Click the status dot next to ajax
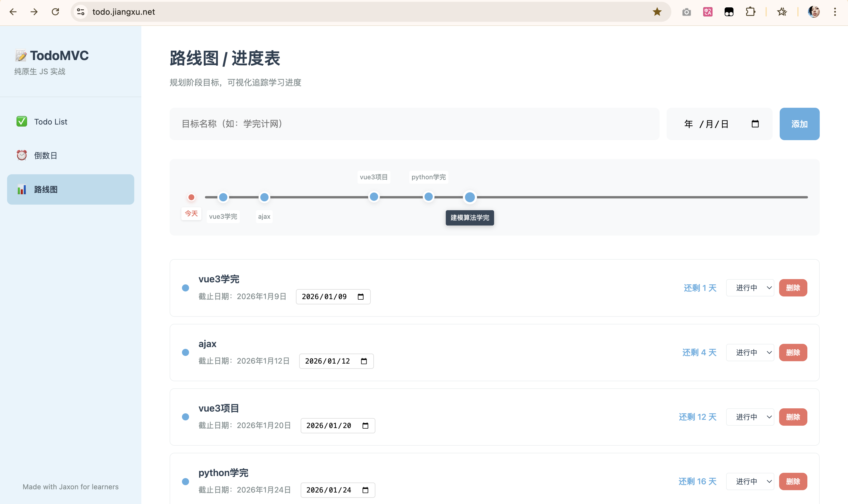 tap(186, 352)
